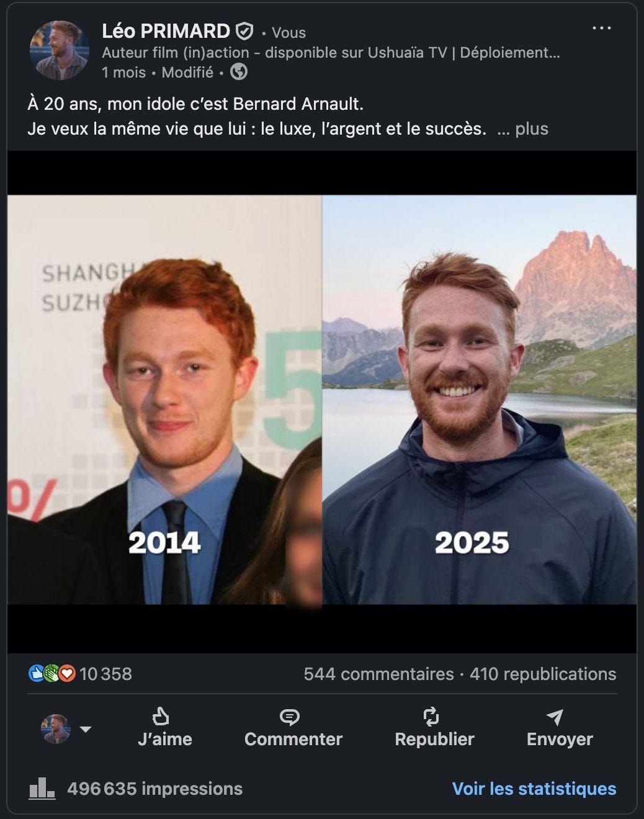The image size is (644, 819).
Task: Click the Commenter speech bubble icon
Action: [x=289, y=717]
